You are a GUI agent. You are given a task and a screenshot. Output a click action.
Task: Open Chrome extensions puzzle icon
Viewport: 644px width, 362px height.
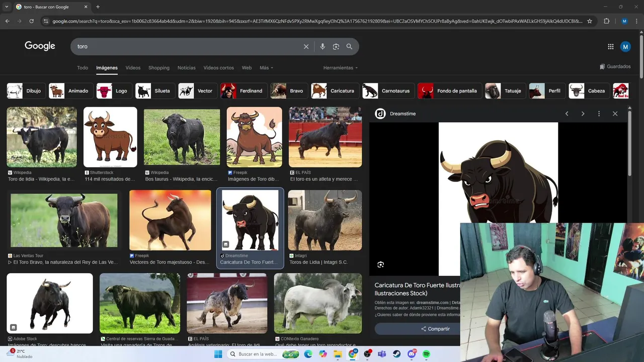(606, 21)
